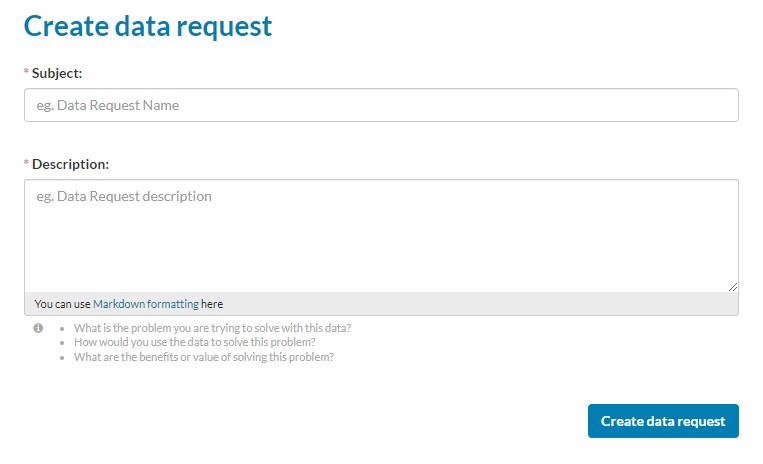Click the hint about the problem to solve
This screenshot has height=464, width=763.
(212, 328)
